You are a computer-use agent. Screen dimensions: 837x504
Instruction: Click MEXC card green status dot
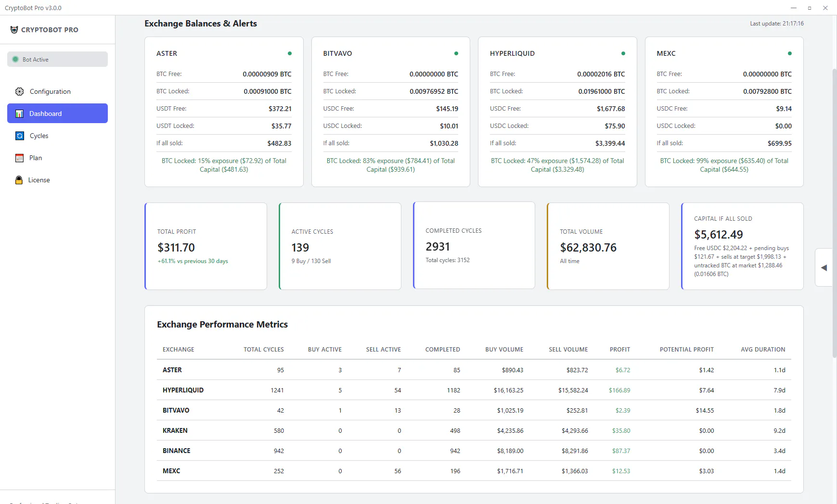(x=789, y=53)
